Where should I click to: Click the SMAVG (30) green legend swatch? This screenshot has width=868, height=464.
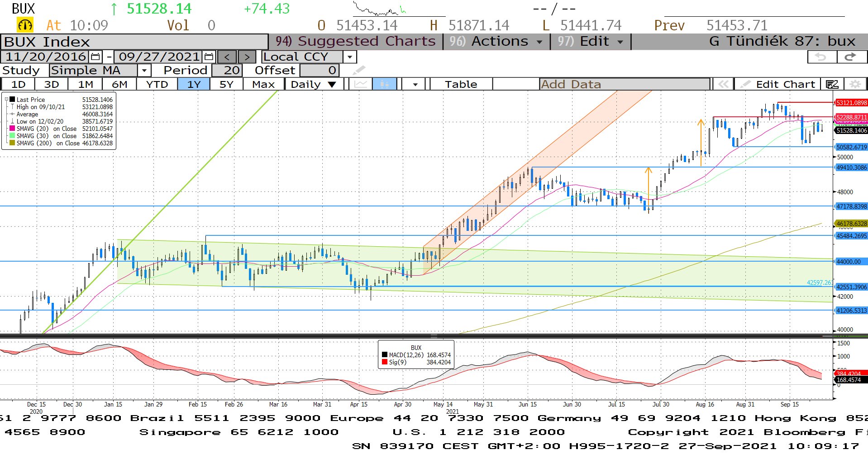(12, 136)
